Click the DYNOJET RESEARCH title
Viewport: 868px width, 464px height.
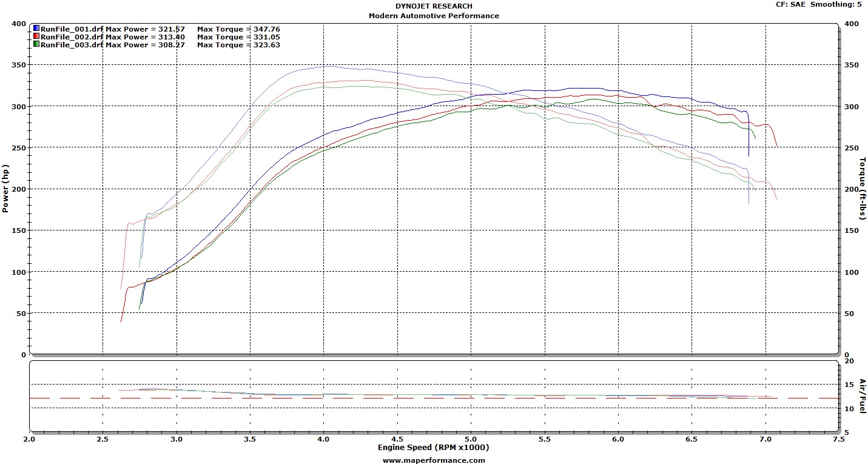[434, 6]
